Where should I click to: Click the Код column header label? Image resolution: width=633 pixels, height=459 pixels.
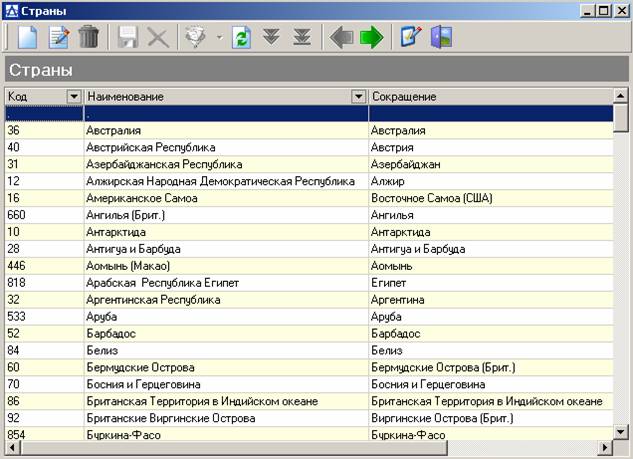17,96
